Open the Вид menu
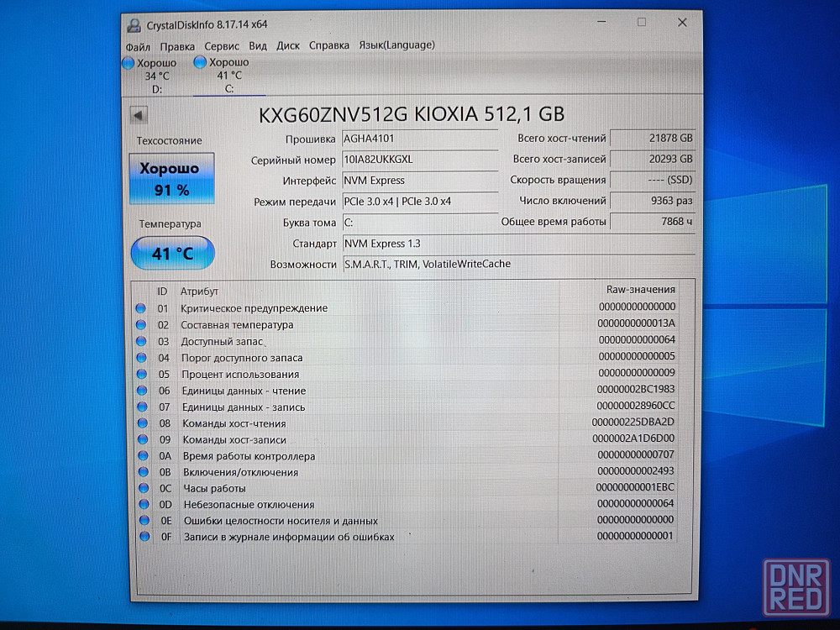Screen dimensions: 840x630 pos(258,46)
